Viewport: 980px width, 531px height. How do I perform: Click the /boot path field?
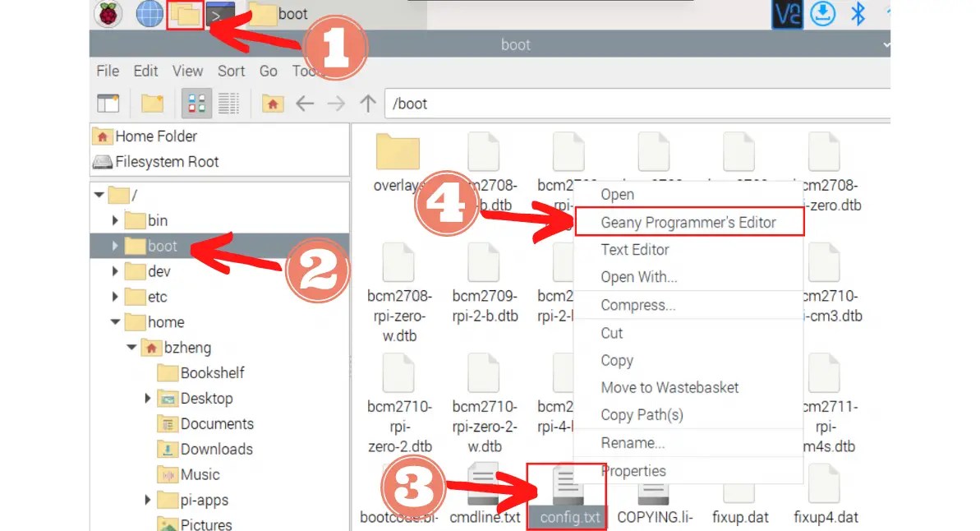click(x=637, y=104)
